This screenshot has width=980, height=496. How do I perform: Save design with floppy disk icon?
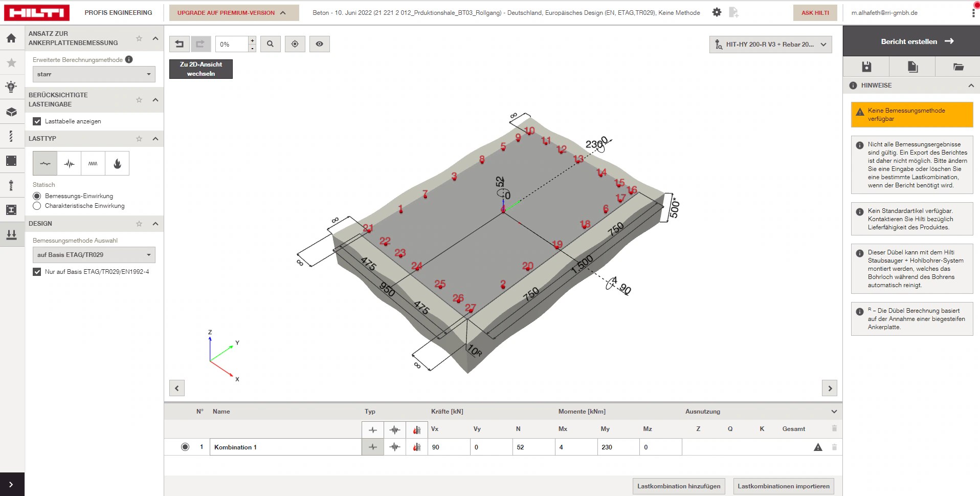click(866, 67)
